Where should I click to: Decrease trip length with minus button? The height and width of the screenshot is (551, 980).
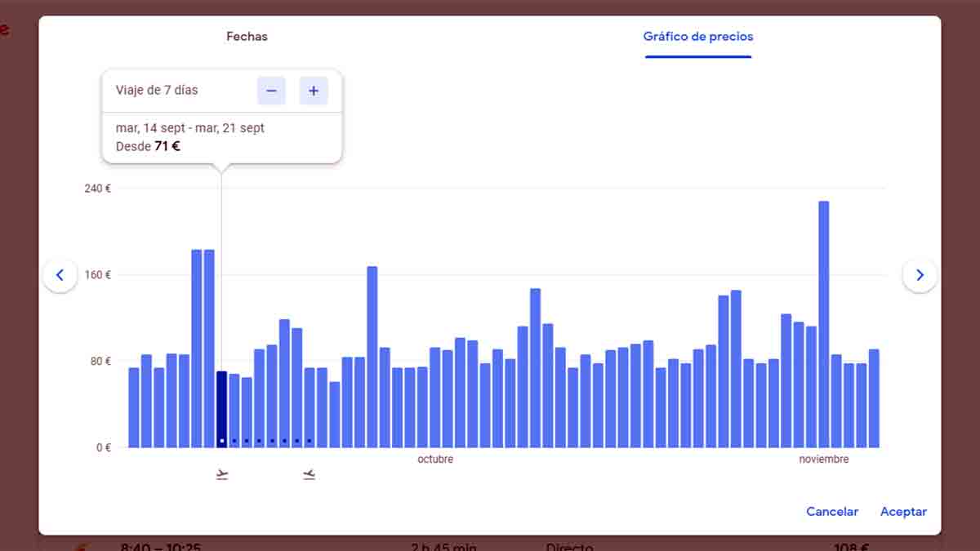click(271, 91)
